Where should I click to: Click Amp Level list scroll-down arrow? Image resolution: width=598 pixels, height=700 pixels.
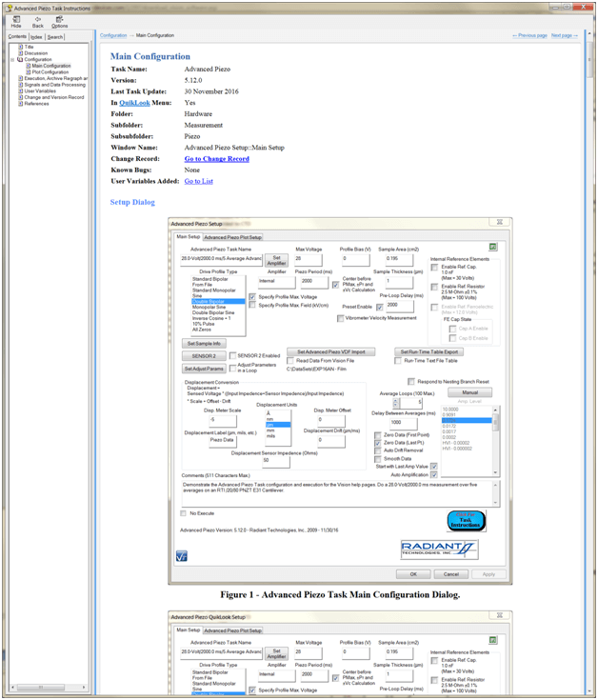(x=495, y=472)
